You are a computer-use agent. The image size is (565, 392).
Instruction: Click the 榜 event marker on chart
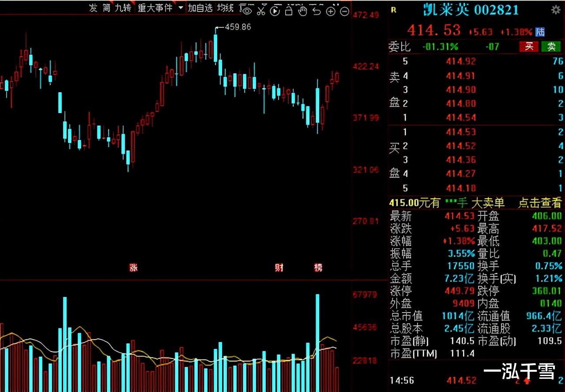pos(318,268)
